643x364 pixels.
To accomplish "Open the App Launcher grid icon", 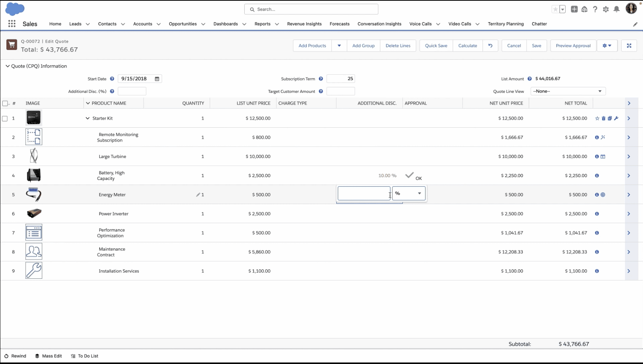I will [x=12, y=24].
